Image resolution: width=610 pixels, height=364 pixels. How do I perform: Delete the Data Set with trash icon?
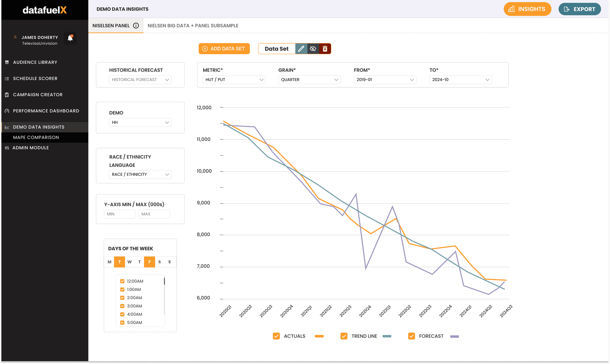pyautogui.click(x=325, y=49)
